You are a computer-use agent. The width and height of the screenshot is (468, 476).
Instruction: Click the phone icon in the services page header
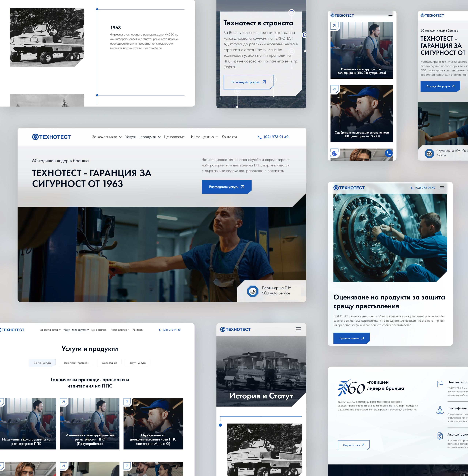click(x=160, y=330)
